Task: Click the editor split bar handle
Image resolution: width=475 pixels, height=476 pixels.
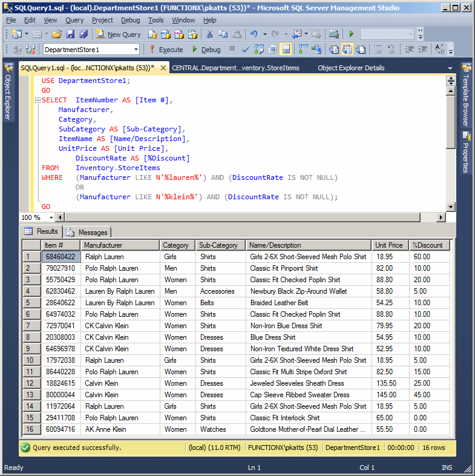Action: pyautogui.click(x=451, y=81)
